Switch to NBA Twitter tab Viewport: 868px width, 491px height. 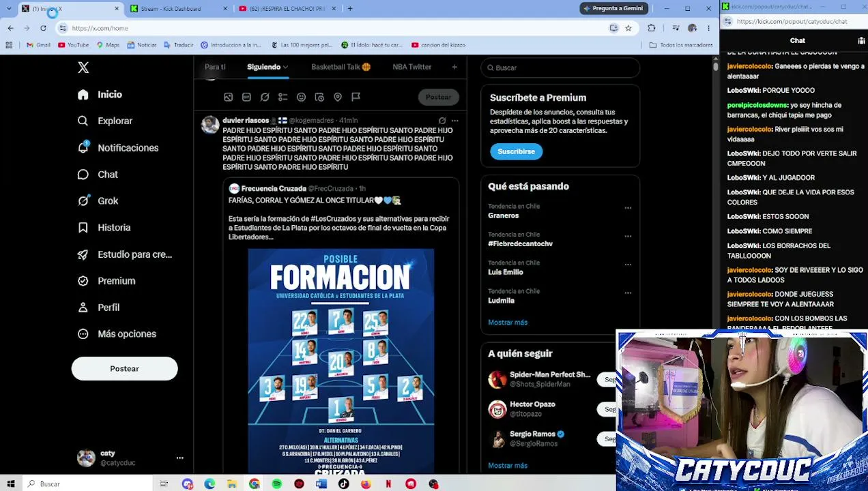tap(412, 67)
